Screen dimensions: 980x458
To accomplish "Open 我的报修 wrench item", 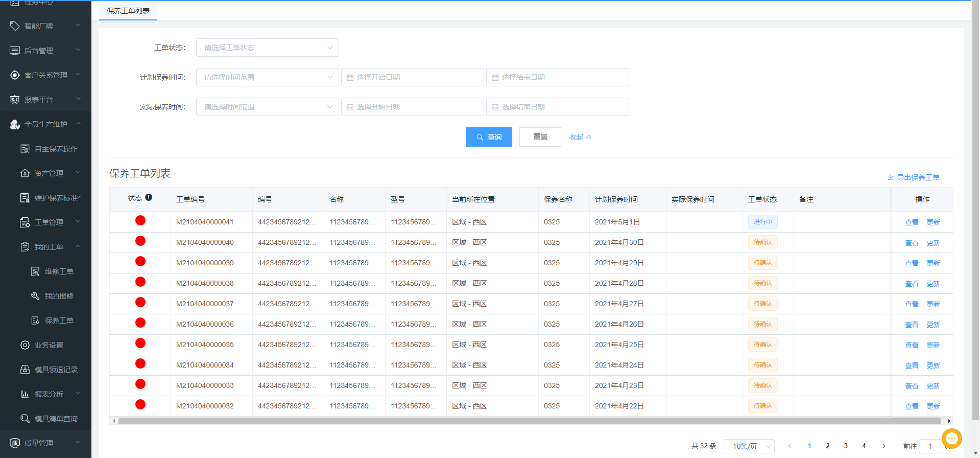I will (x=59, y=296).
